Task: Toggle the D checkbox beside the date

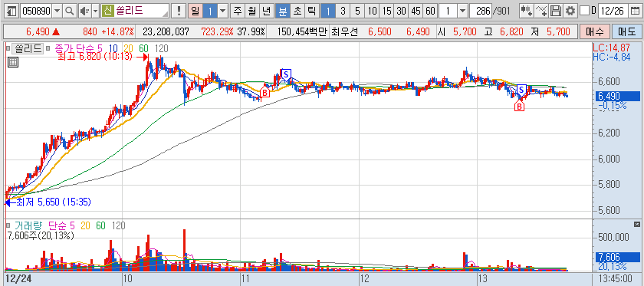Action: point(585,11)
